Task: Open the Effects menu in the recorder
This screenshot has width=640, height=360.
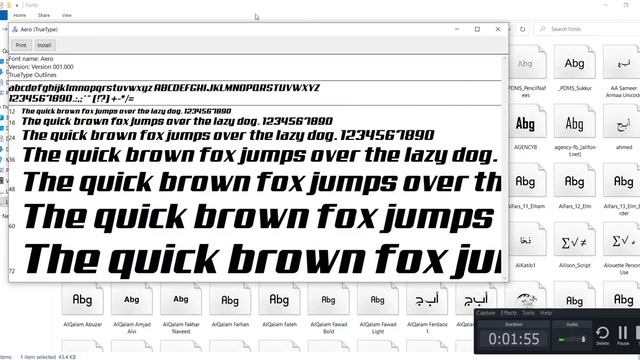Action: coord(509,313)
